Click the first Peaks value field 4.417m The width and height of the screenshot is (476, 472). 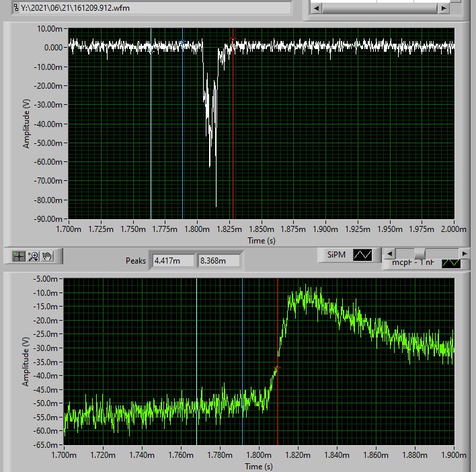173,260
